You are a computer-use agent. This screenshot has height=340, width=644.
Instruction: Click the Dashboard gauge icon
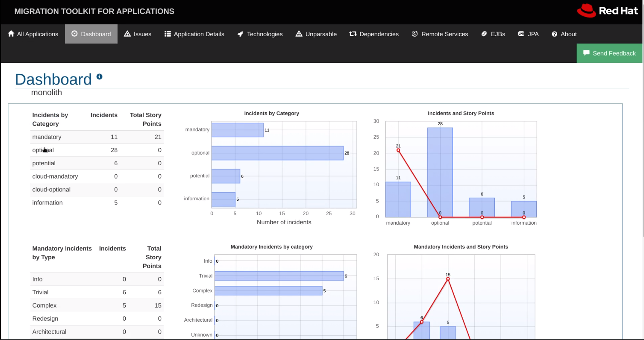click(75, 34)
